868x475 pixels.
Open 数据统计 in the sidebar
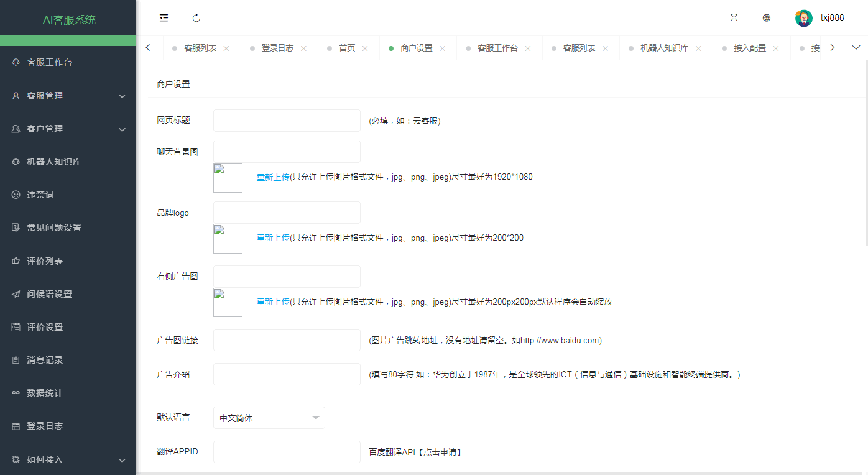click(x=45, y=393)
